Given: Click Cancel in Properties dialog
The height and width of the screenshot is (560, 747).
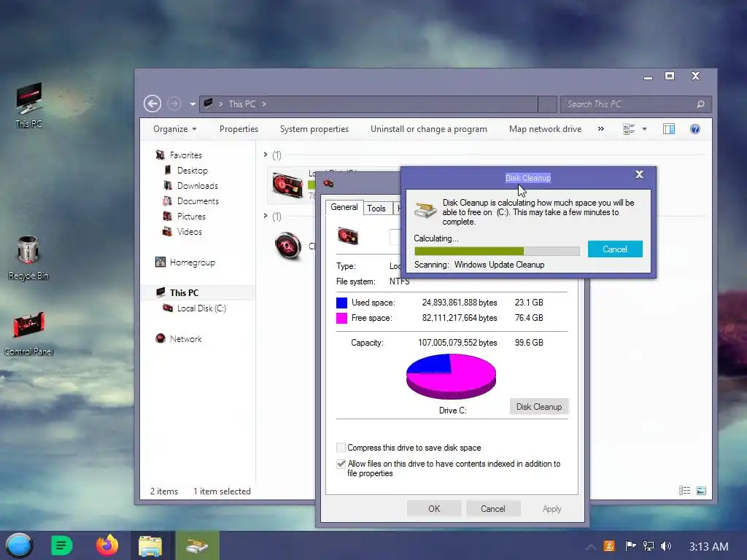Looking at the screenshot, I should coord(492,508).
